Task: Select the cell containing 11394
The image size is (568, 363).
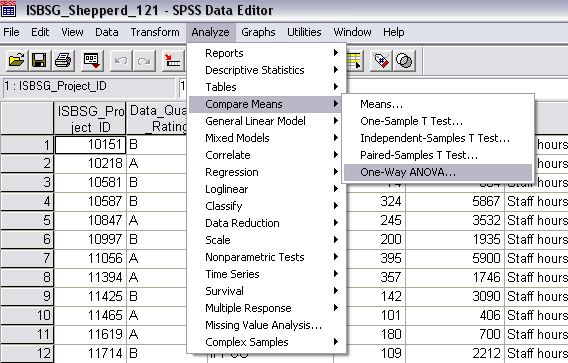Action: click(x=90, y=277)
